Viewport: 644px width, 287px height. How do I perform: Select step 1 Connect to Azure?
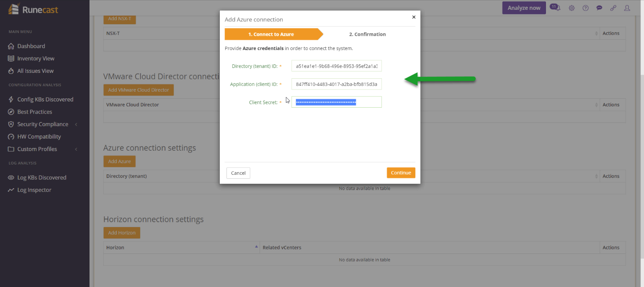[x=273, y=34]
